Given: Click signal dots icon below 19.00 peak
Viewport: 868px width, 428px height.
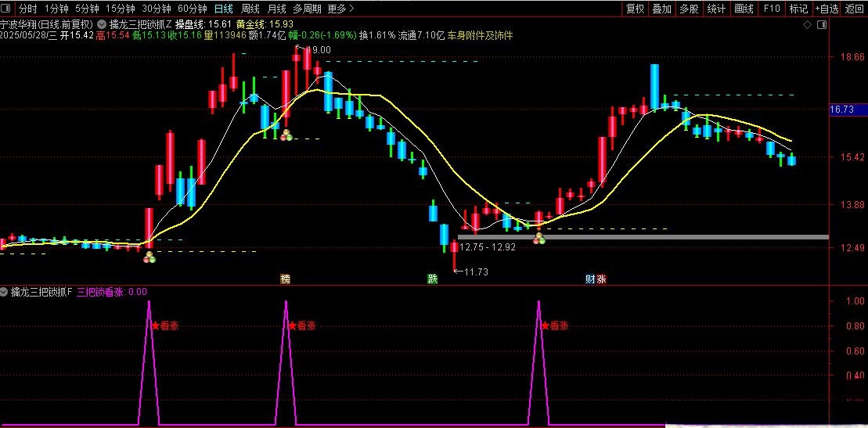Looking at the screenshot, I should 286,135.
